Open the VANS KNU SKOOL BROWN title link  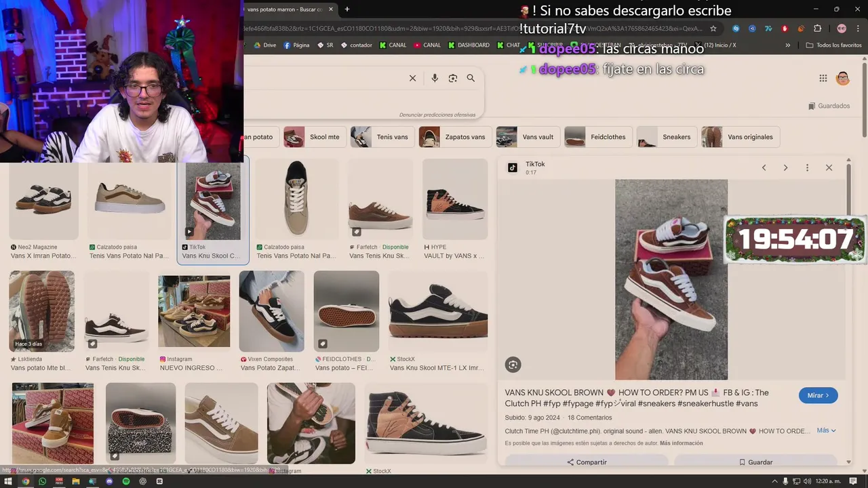tap(637, 398)
